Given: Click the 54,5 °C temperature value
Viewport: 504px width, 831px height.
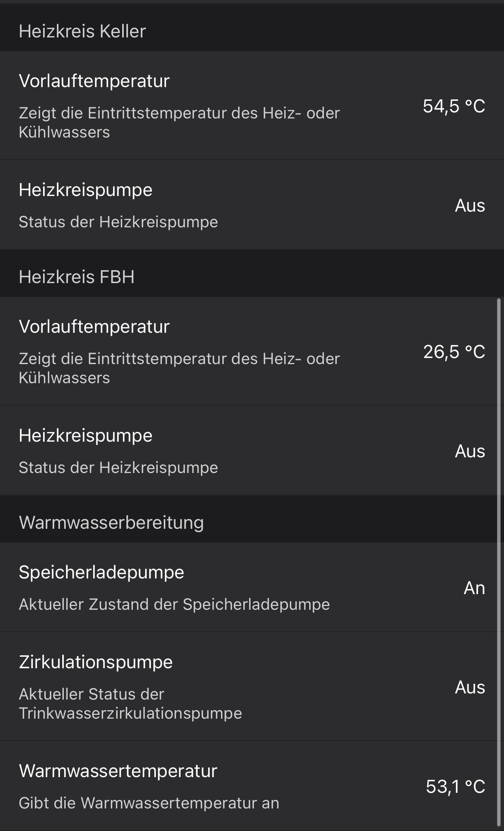Looking at the screenshot, I should (x=454, y=106).
